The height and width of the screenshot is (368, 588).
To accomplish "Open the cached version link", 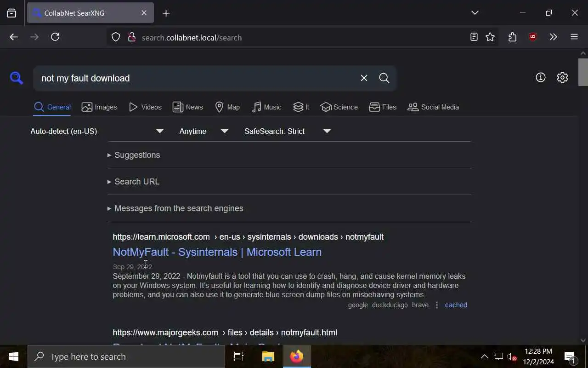I will click(x=456, y=305).
